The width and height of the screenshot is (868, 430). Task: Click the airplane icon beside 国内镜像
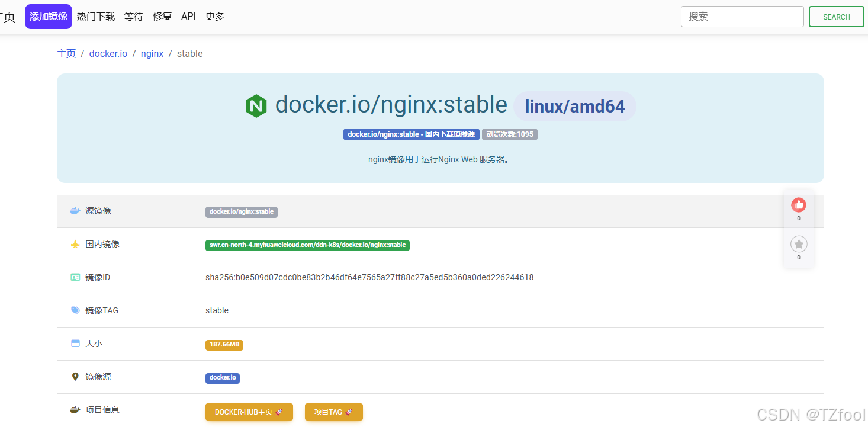tap(75, 244)
